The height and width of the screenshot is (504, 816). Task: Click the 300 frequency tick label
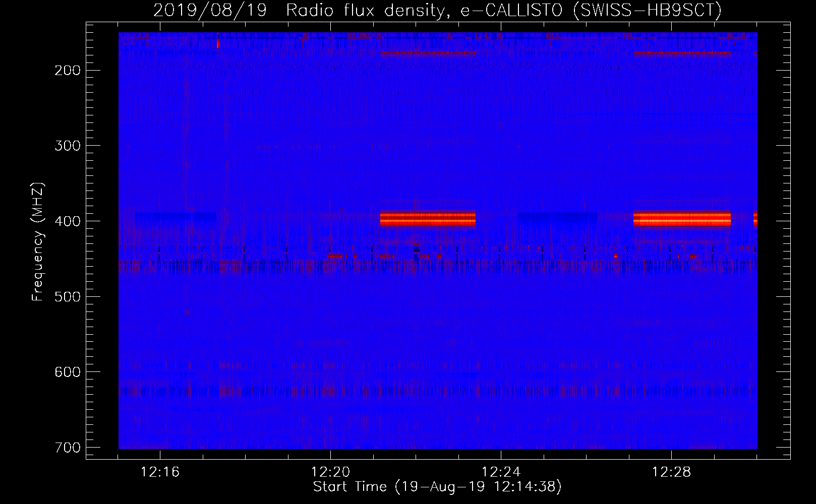pyautogui.click(x=67, y=146)
